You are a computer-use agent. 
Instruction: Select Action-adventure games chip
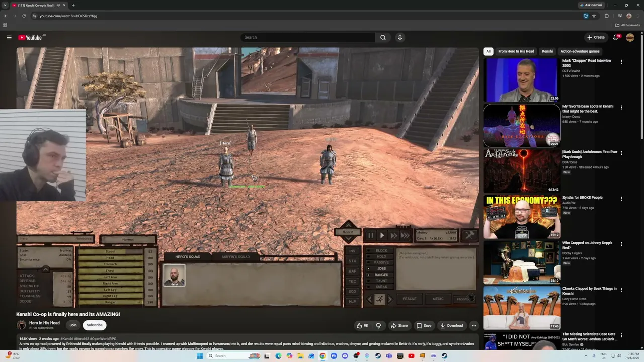pyautogui.click(x=580, y=51)
